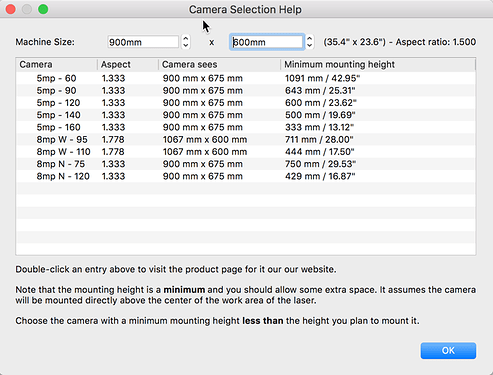Click the 444 mm / 17.50" mounting height cell

point(319,152)
